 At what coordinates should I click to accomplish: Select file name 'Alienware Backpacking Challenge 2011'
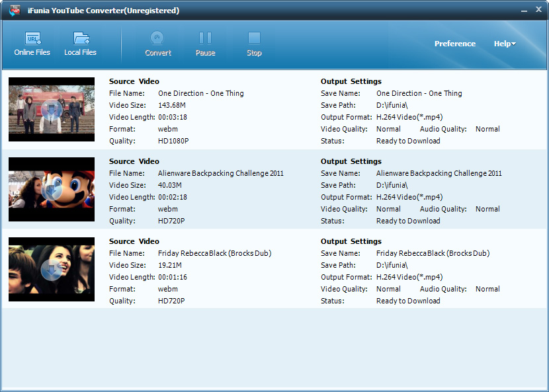[x=220, y=173]
